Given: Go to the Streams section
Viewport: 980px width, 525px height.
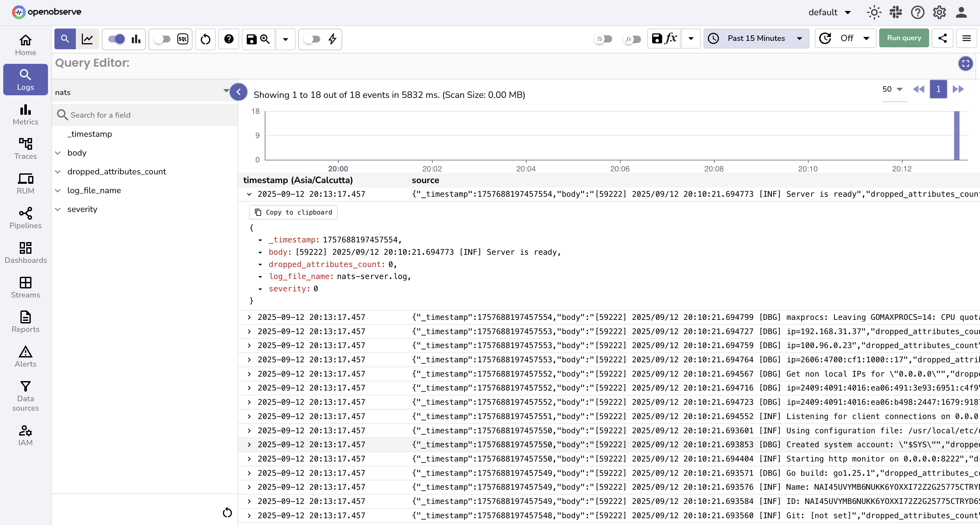Looking at the screenshot, I should click(x=25, y=287).
